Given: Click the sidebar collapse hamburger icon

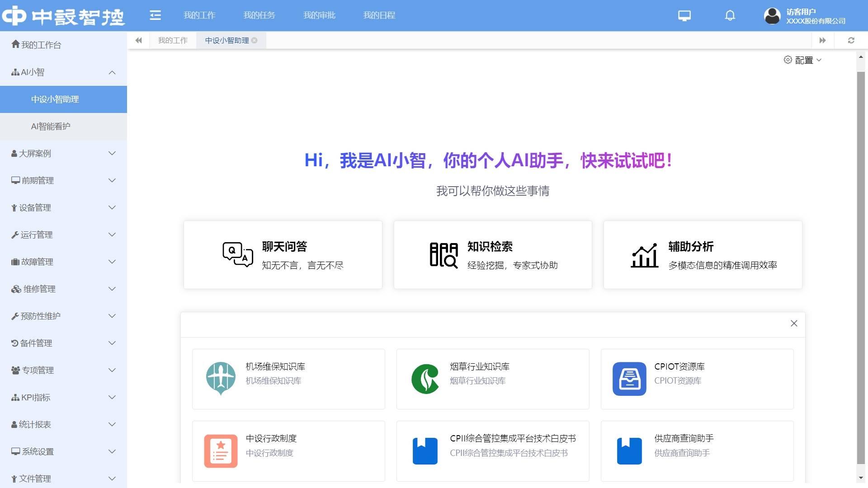Looking at the screenshot, I should (156, 15).
